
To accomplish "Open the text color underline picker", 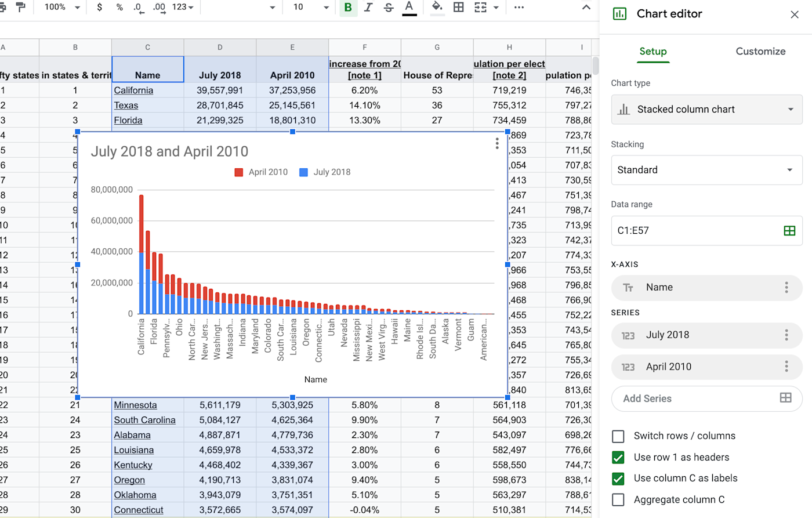I will pos(409,7).
